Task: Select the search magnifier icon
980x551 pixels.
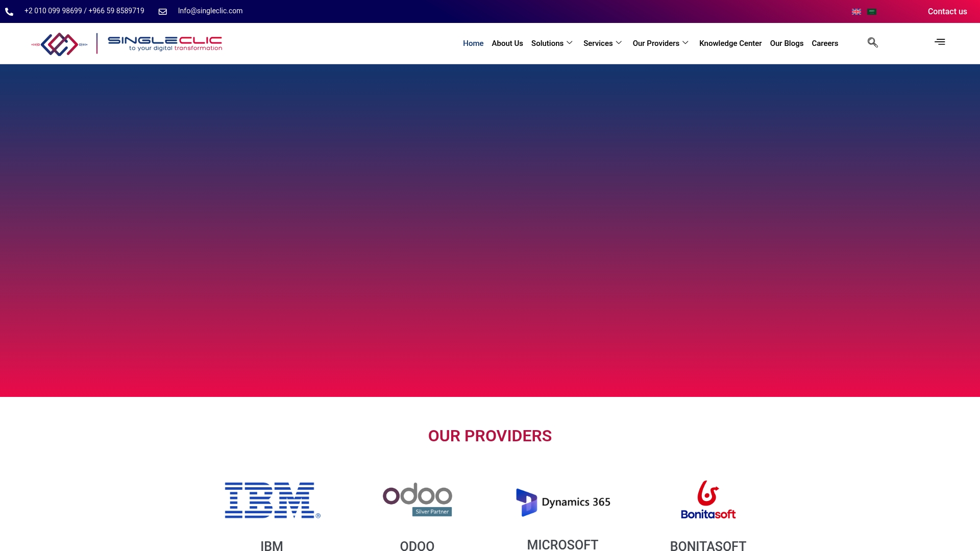Action: pyautogui.click(x=872, y=43)
